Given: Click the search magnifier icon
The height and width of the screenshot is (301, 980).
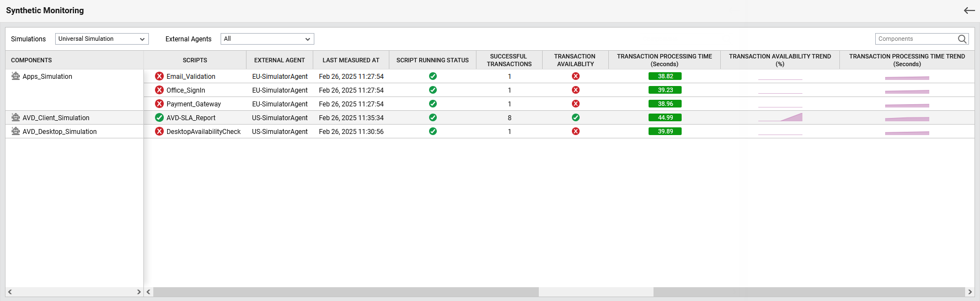Looking at the screenshot, I should [x=962, y=39].
